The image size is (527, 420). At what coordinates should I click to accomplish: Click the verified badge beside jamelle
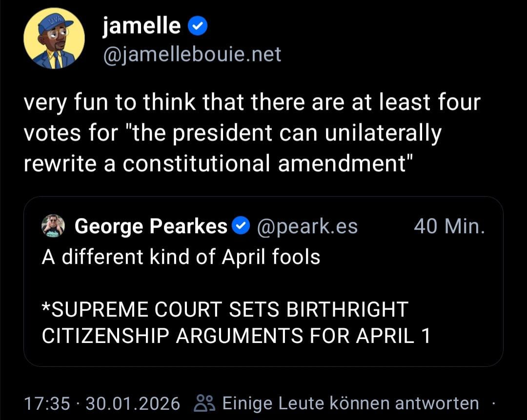click(x=198, y=27)
